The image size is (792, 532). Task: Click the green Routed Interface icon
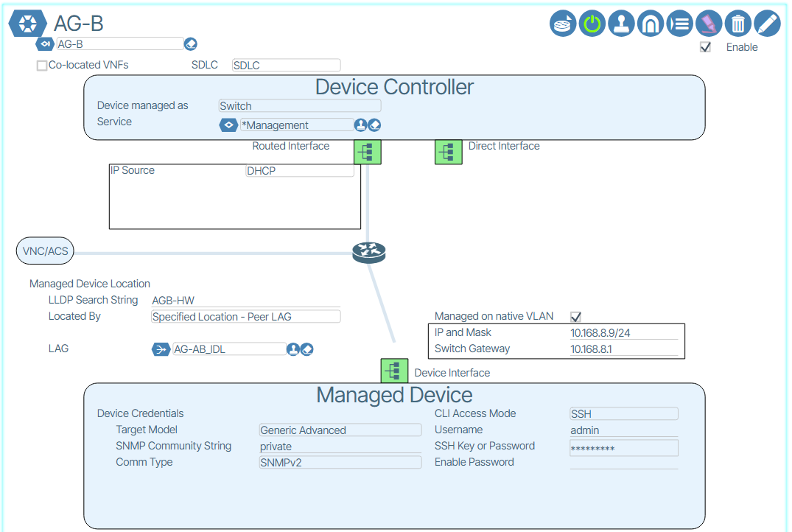368,152
